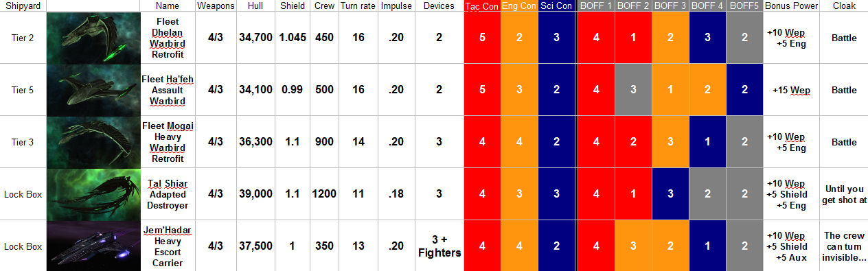Click the Bonus Power column header
Screen dimensions: 868x271
point(791,6)
